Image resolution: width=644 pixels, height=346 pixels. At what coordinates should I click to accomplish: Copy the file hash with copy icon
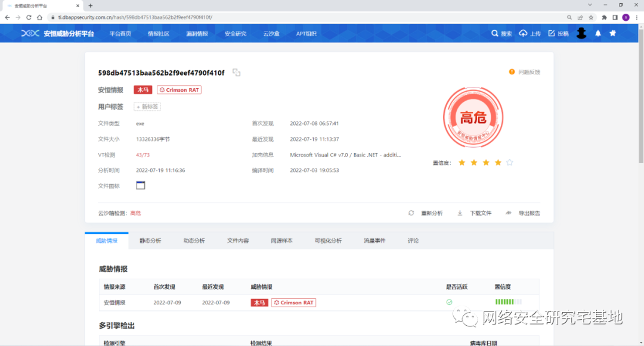pyautogui.click(x=236, y=73)
